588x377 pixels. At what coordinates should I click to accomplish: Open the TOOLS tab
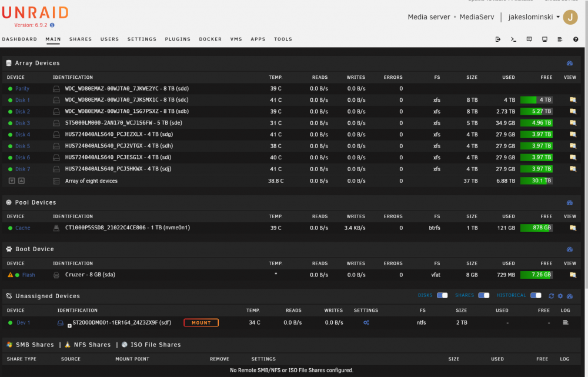[x=283, y=39]
